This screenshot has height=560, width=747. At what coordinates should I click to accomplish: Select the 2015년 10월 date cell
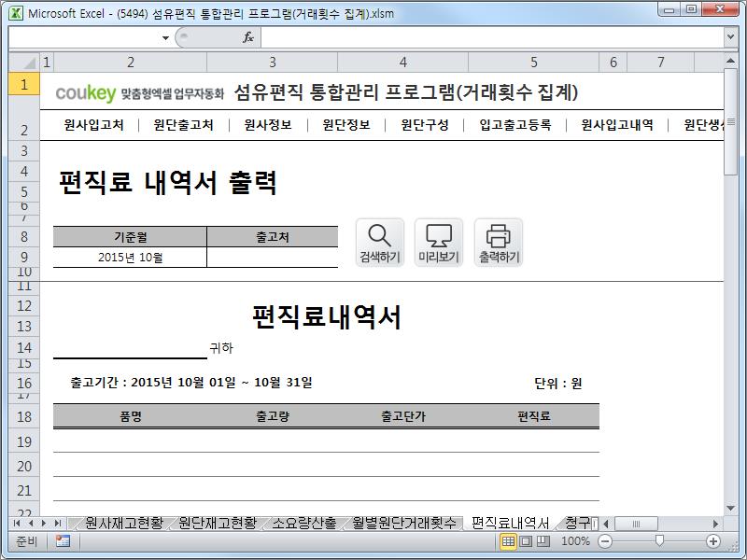click(130, 258)
